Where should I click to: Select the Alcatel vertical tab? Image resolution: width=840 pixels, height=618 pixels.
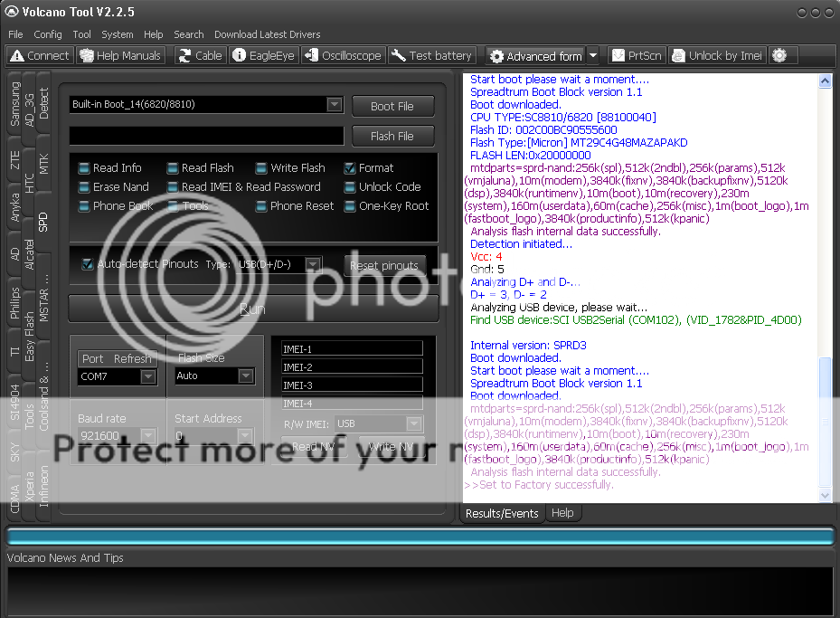[x=29, y=254]
